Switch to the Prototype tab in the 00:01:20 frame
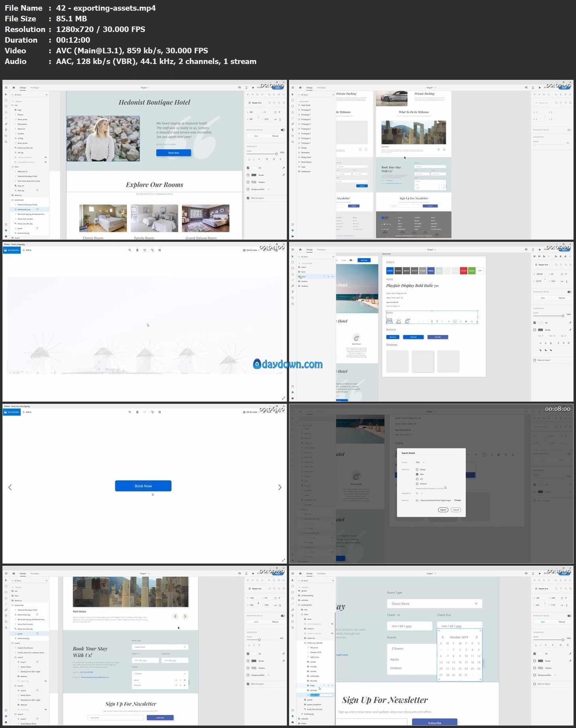This screenshot has height=728, width=576. [x=35, y=88]
